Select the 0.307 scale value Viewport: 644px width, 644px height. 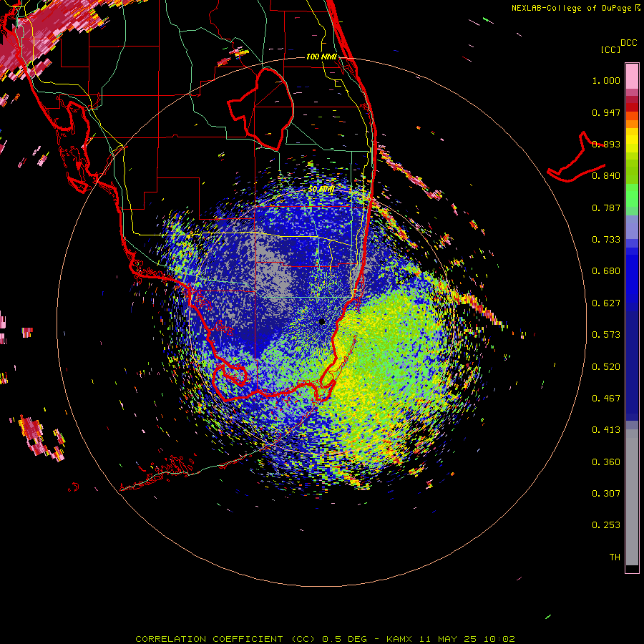(606, 494)
